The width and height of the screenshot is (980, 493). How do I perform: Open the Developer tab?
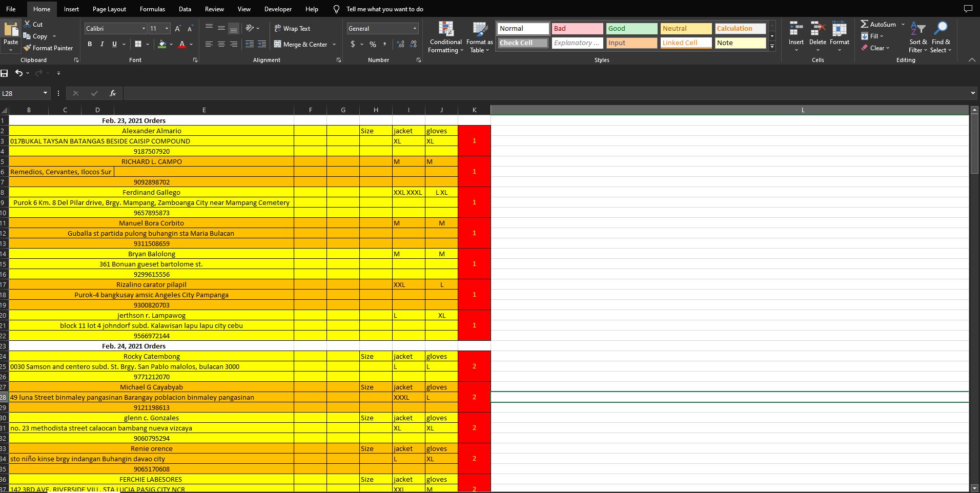coord(278,9)
